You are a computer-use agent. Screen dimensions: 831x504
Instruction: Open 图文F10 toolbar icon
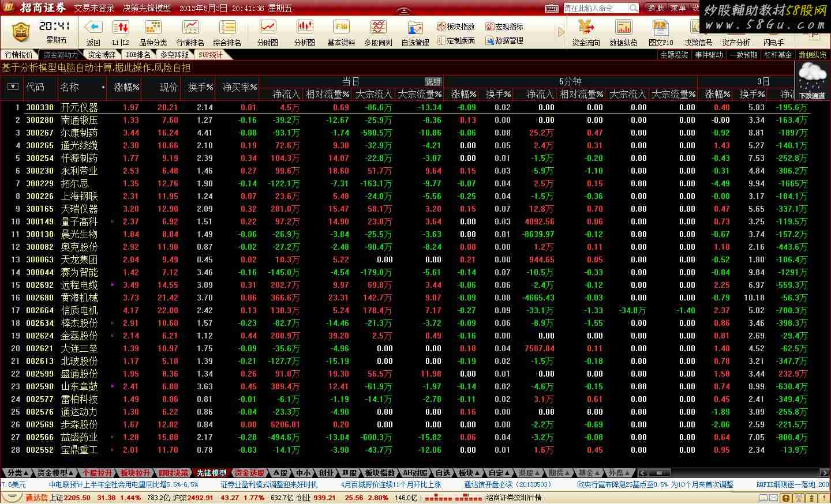[660, 28]
